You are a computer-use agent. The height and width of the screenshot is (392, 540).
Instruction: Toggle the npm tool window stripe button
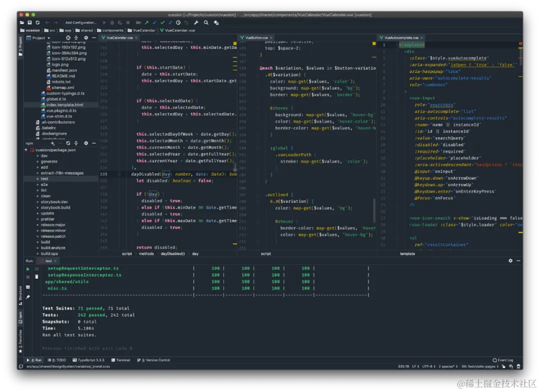point(20,318)
